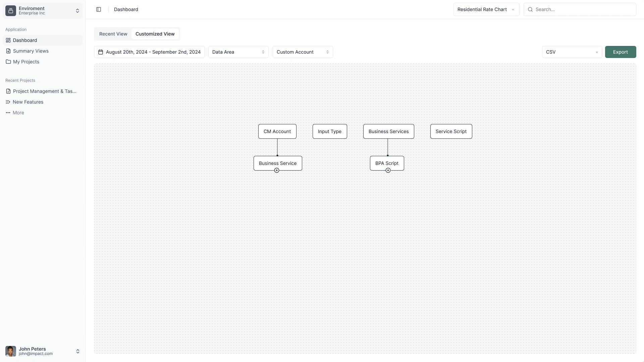Select the Service Script node

point(451,131)
